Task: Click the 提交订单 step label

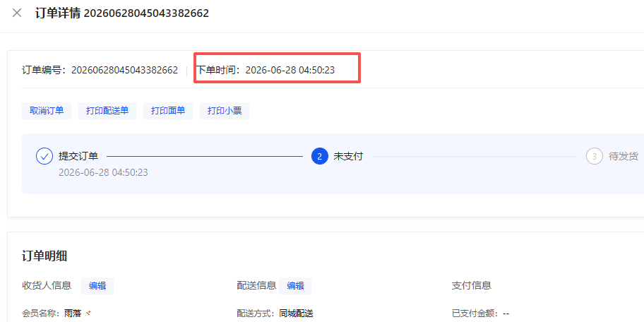Action: pyautogui.click(x=78, y=157)
